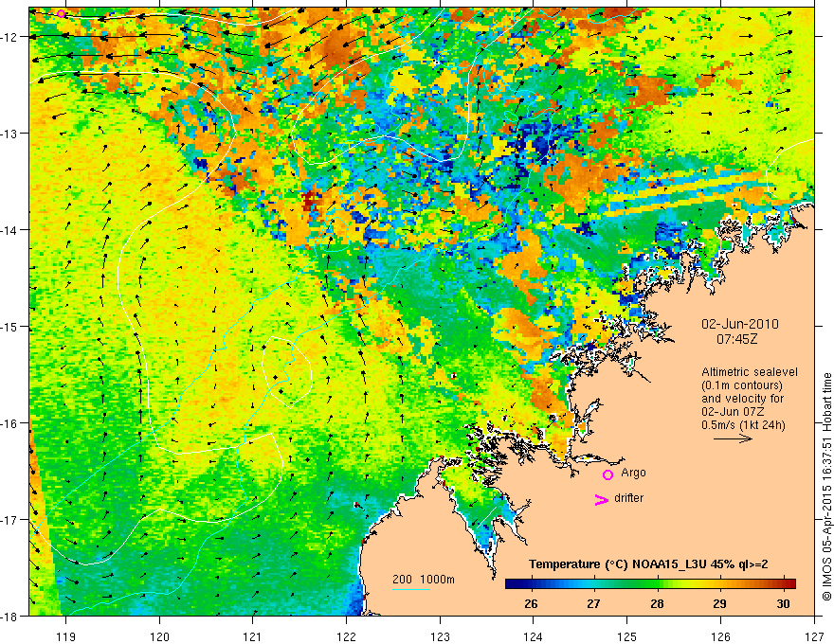Click the dark red end of temperature colorbar

[x=790, y=583]
